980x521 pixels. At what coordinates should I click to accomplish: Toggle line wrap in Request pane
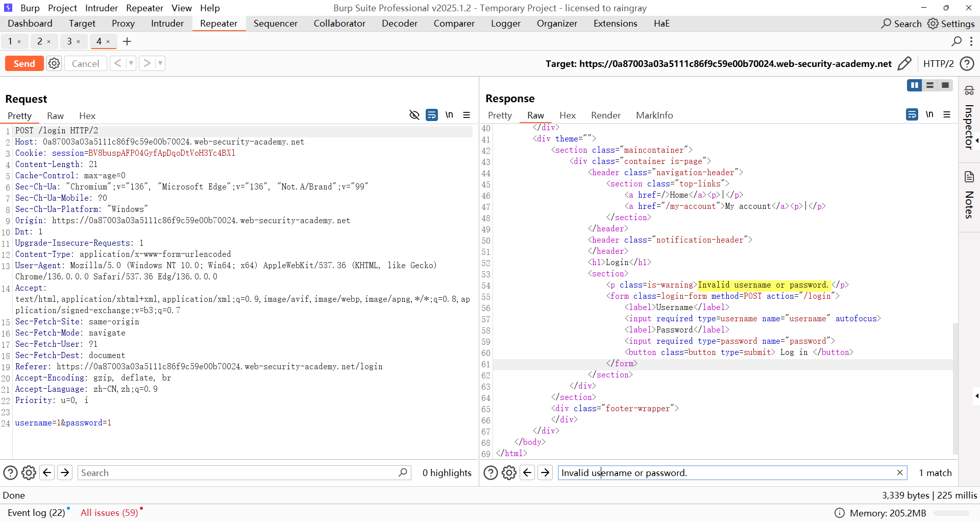[432, 115]
